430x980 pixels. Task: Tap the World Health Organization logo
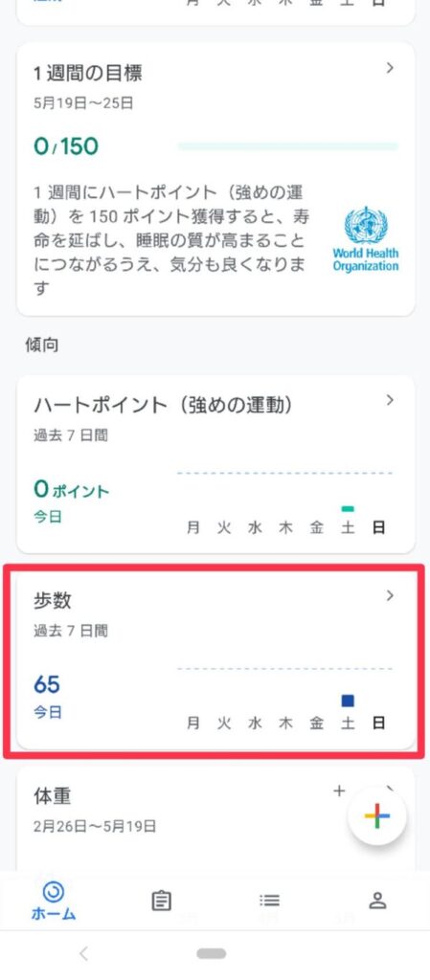pyautogui.click(x=365, y=238)
